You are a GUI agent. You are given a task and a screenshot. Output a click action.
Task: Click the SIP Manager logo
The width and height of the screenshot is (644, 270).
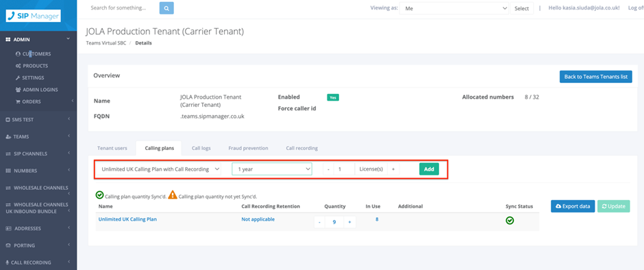(x=34, y=16)
